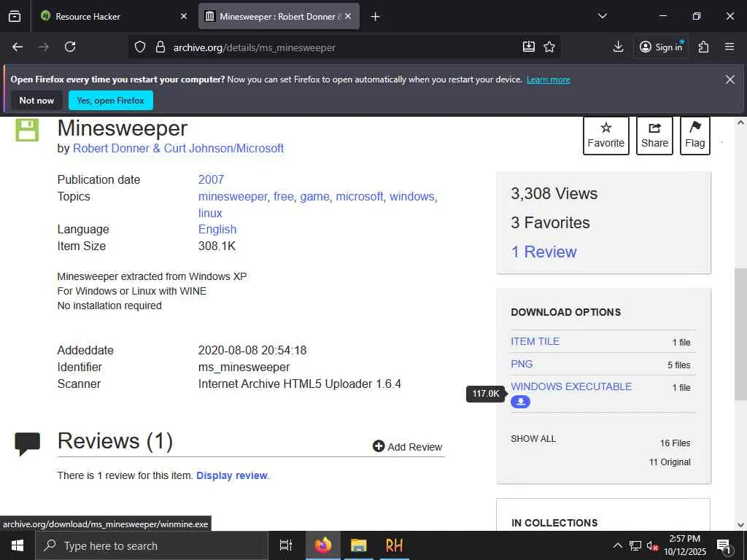Select the Minesweeper browser tab
The width and height of the screenshot is (747, 560).
(279, 16)
